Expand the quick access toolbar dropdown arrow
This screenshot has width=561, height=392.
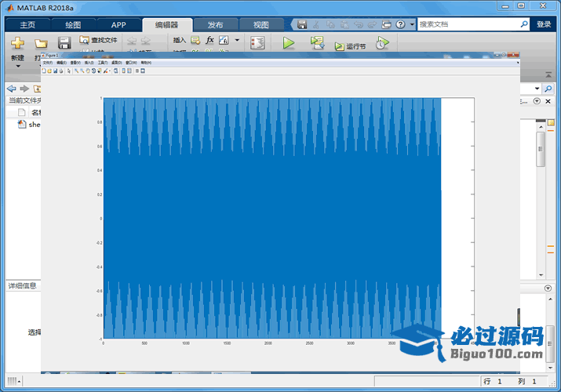pyautogui.click(x=412, y=24)
